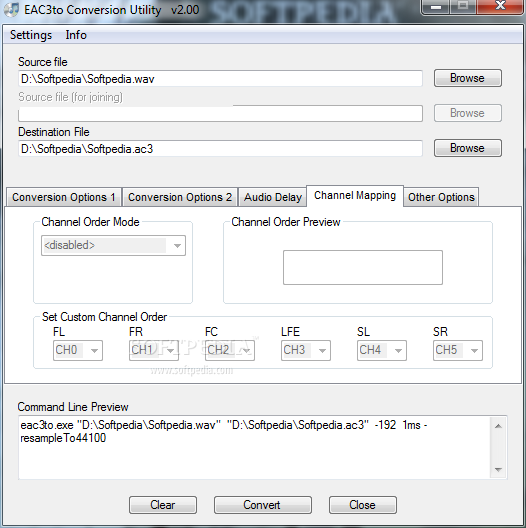526x528 pixels.
Task: Open the SL channel dropdown
Action: click(382, 351)
